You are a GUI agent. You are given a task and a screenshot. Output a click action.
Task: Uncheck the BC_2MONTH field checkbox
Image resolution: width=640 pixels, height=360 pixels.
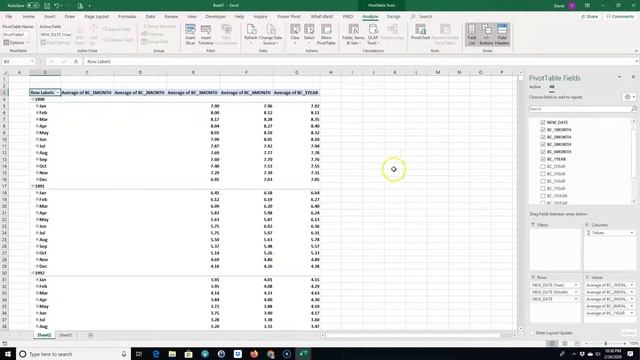tap(542, 137)
